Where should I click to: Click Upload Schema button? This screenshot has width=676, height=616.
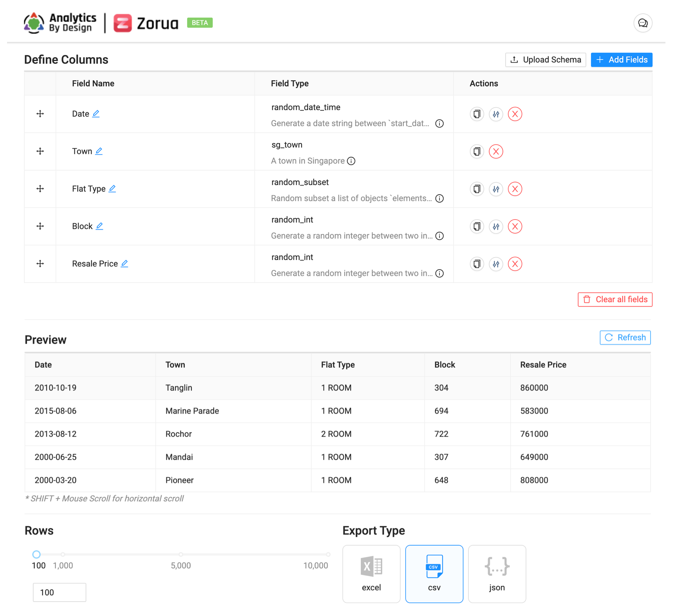click(x=546, y=60)
